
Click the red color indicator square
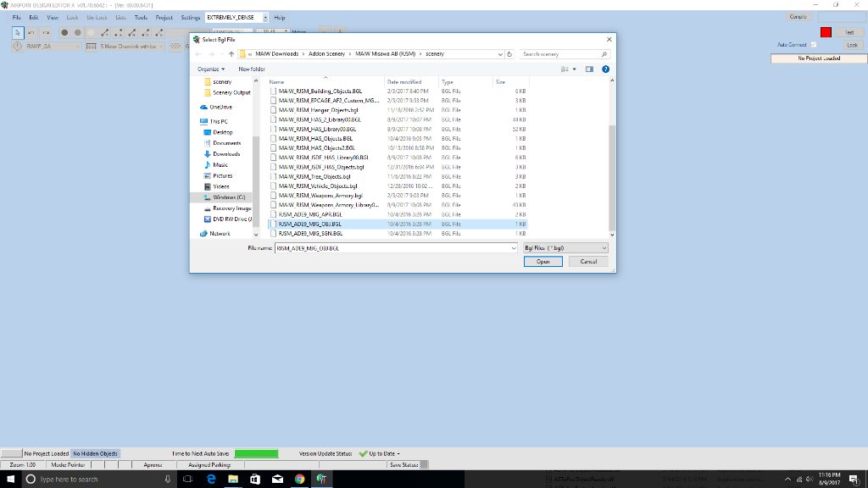coord(826,32)
